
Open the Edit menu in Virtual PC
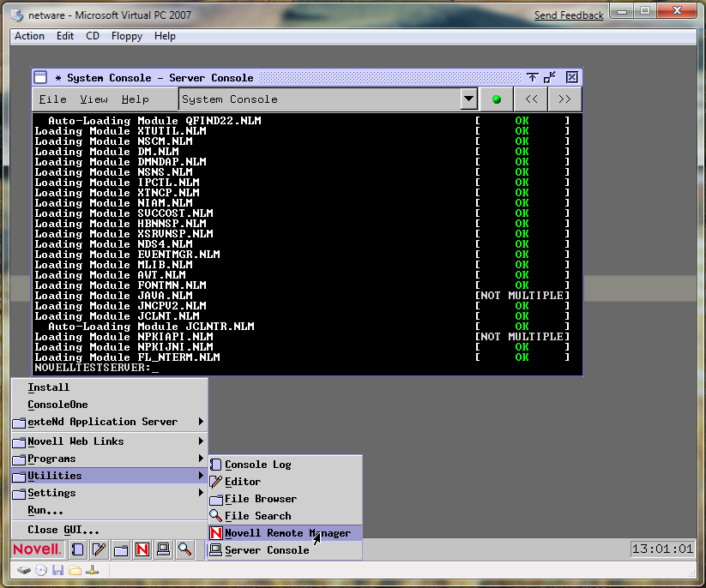tap(65, 36)
